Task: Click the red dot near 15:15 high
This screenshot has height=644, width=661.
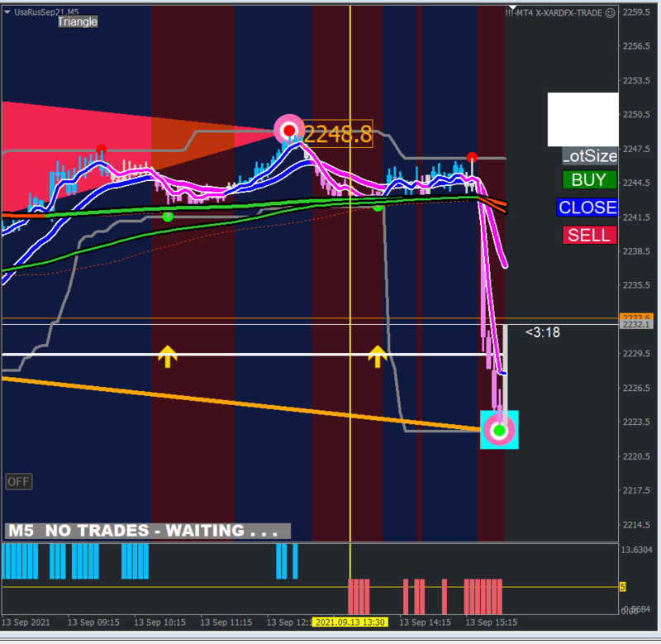Action: (472, 158)
